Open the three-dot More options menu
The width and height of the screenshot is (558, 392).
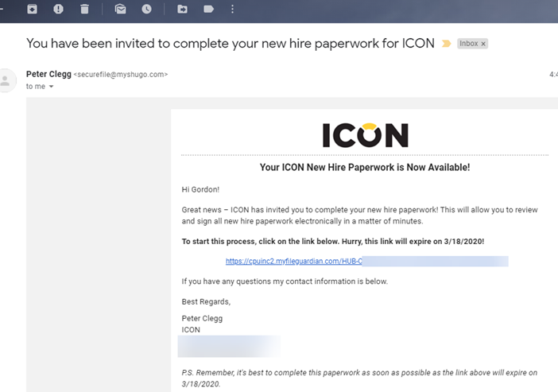coord(232,9)
